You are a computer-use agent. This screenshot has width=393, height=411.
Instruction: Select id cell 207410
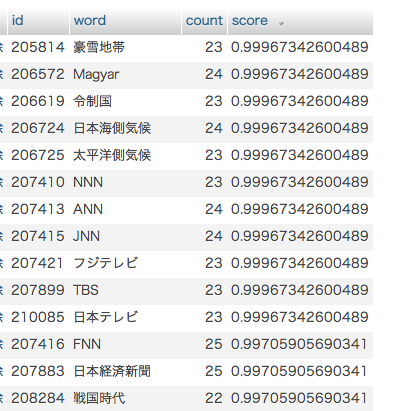38,182
